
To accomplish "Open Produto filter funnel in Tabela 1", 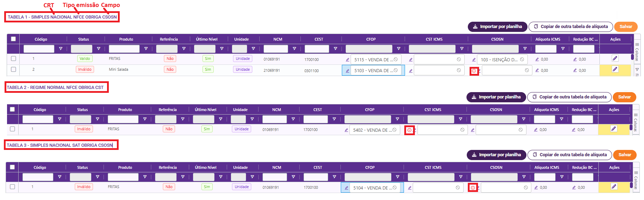I will tap(146, 49).
